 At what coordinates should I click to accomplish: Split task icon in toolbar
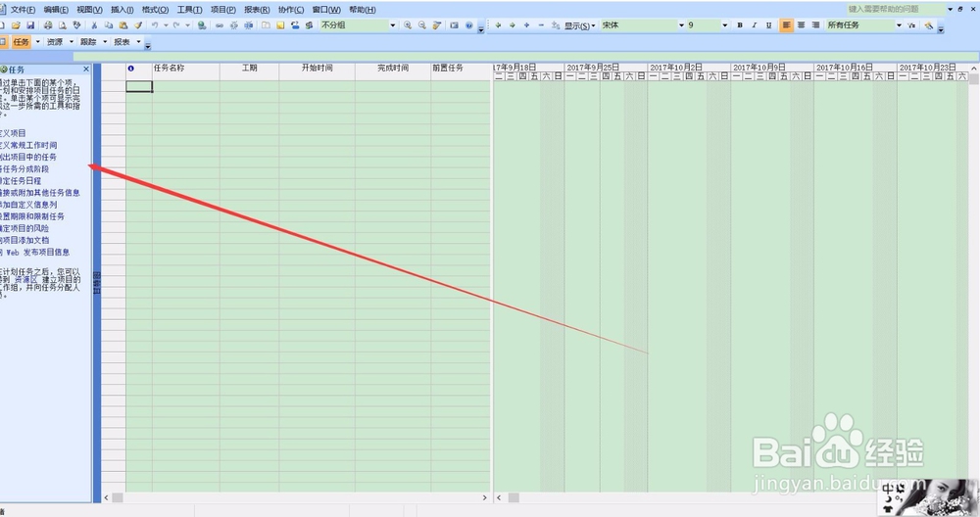[x=249, y=25]
